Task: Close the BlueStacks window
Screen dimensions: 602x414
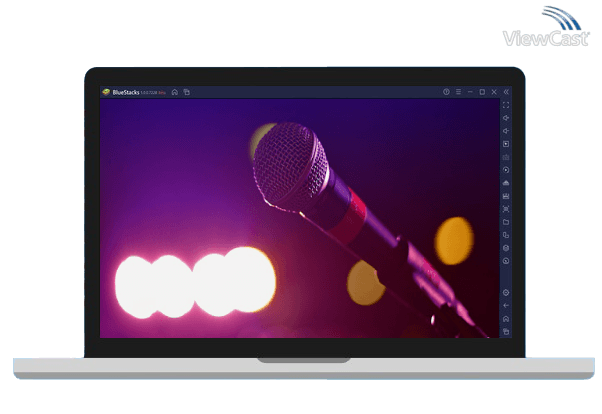Action: (494, 92)
